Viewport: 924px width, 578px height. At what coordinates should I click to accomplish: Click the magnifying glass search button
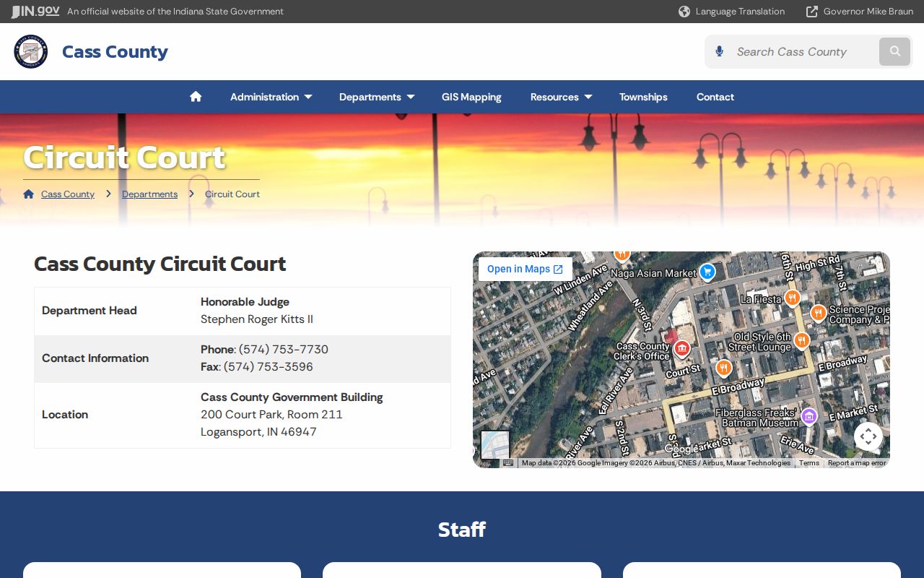(x=895, y=51)
